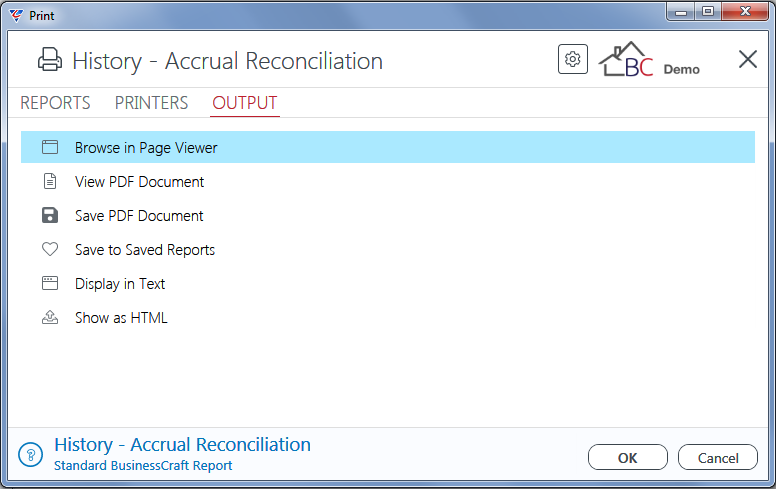
Task: Click the View PDF Document page icon
Action: click(50, 181)
